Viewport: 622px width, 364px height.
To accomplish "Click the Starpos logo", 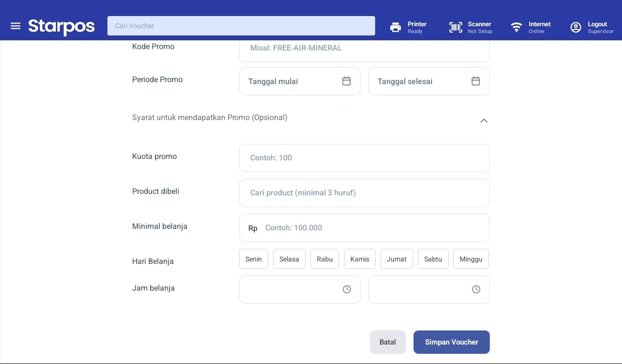I will tap(61, 26).
